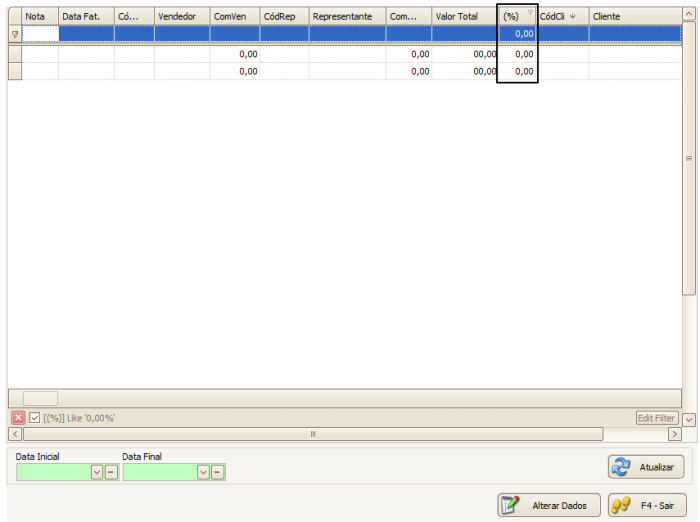Screen dimensions: 700x522
Task: Uncheck the [(%)] Like '0,00%' filter checkbox
Action: click(x=34, y=418)
